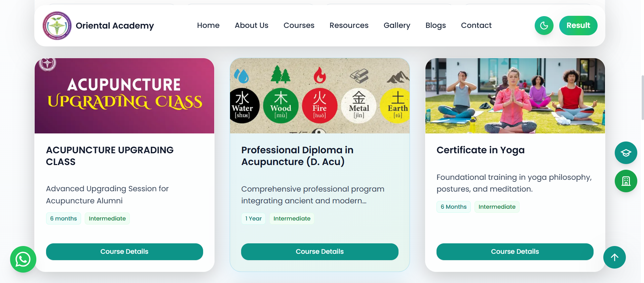Click the graduation cap floating button
This screenshot has width=644, height=283.
coord(626,153)
